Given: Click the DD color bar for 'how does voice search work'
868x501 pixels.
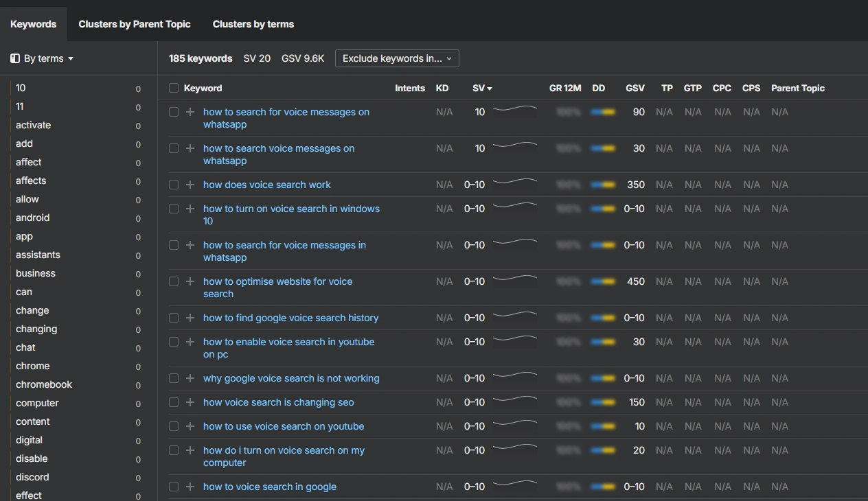Looking at the screenshot, I should coord(603,185).
